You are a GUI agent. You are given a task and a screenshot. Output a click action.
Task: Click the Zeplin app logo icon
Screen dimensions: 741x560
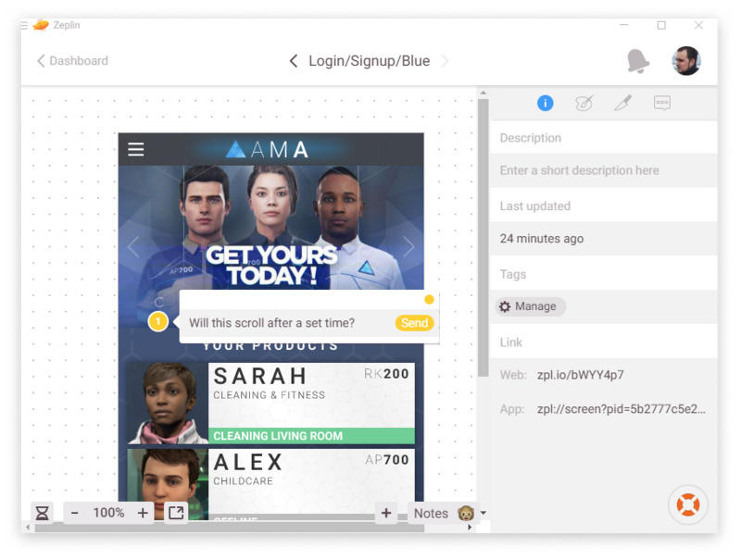click(x=41, y=25)
